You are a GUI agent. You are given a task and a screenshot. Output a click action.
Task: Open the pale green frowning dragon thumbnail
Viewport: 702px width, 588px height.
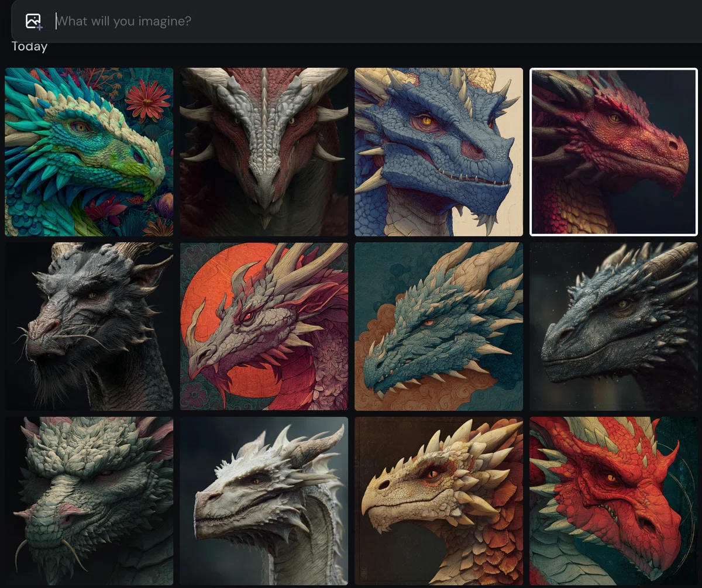click(x=89, y=501)
